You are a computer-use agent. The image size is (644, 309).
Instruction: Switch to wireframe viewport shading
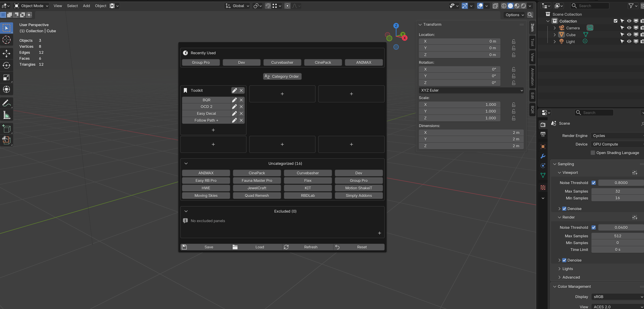(504, 6)
